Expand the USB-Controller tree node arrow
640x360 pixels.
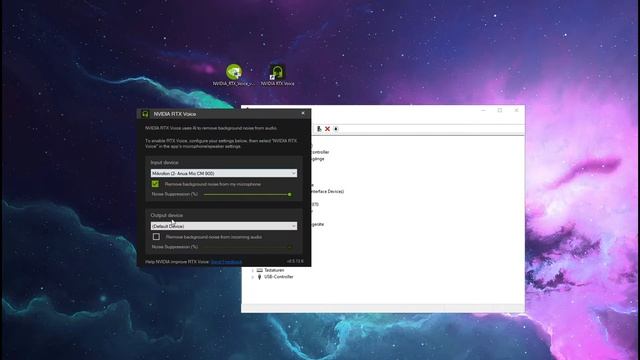coord(252,277)
